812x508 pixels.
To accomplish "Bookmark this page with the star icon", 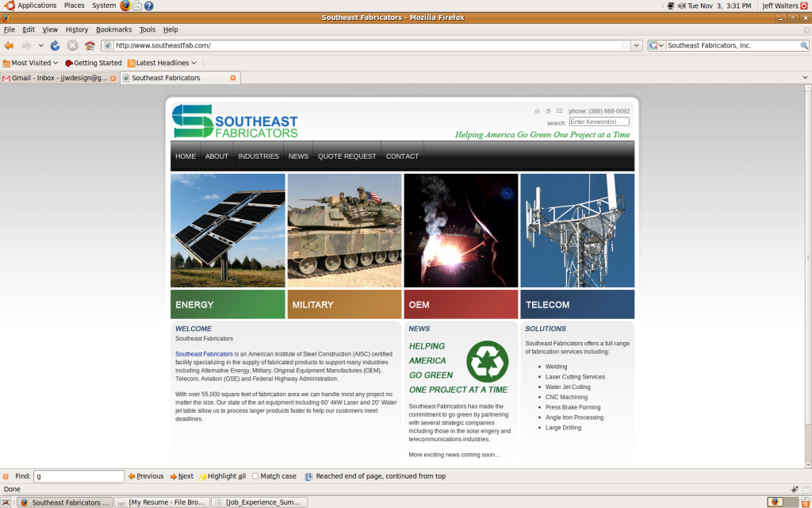I will (625, 45).
